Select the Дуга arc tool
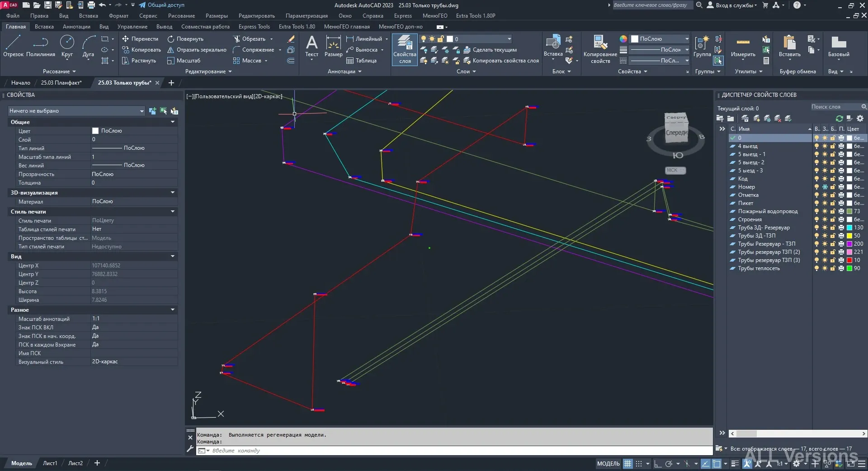The height and width of the screenshot is (471, 868). (x=88, y=46)
